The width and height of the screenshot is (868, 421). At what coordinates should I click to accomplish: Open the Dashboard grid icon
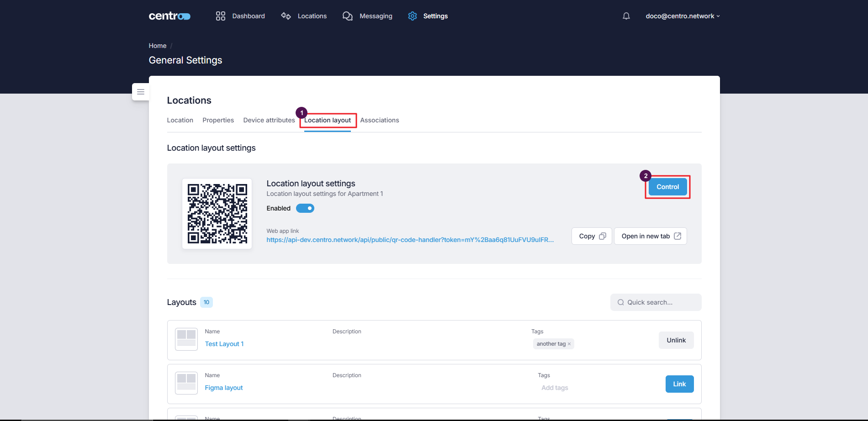click(221, 16)
